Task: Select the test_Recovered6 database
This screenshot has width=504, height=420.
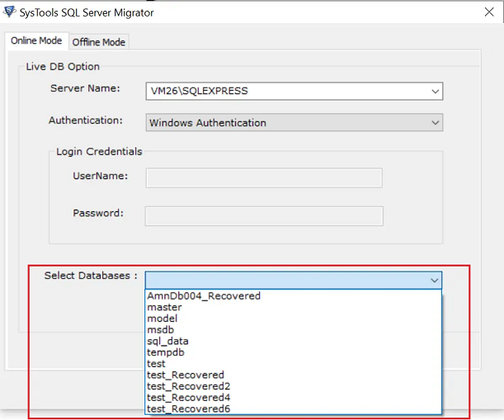Action: (294, 408)
